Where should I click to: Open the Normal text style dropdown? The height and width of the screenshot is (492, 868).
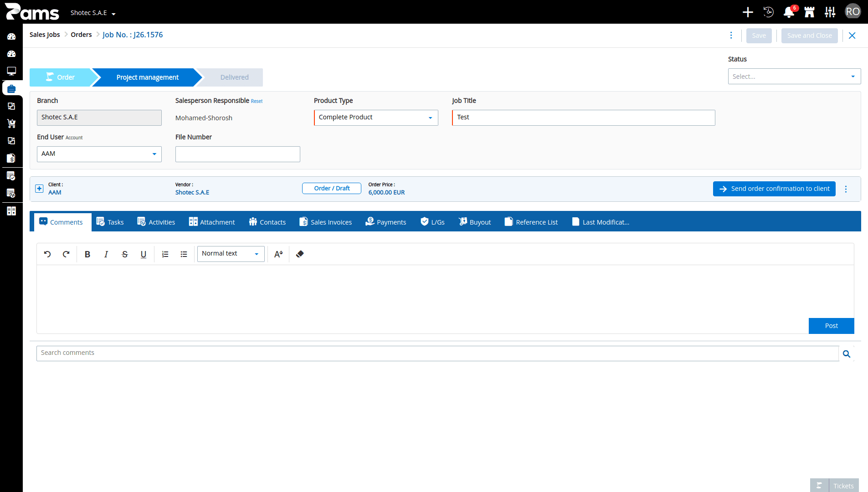231,254
